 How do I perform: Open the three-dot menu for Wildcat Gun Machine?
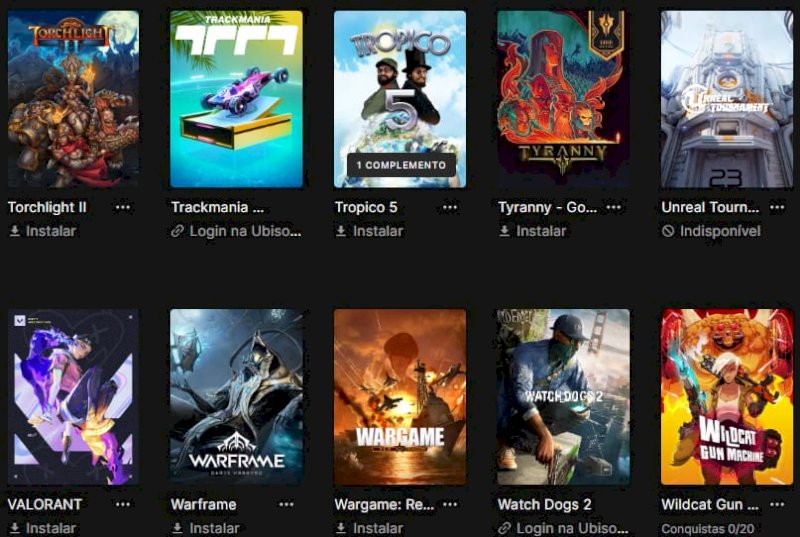click(777, 504)
